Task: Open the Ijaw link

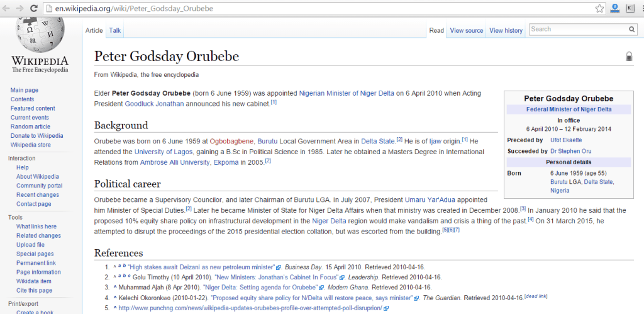Action: click(x=435, y=141)
